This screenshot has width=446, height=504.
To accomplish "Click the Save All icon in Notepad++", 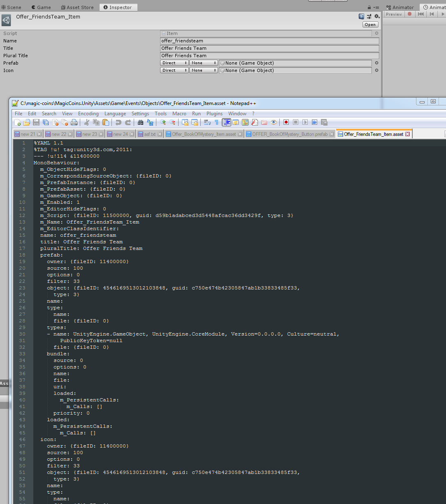I will [x=46, y=122].
